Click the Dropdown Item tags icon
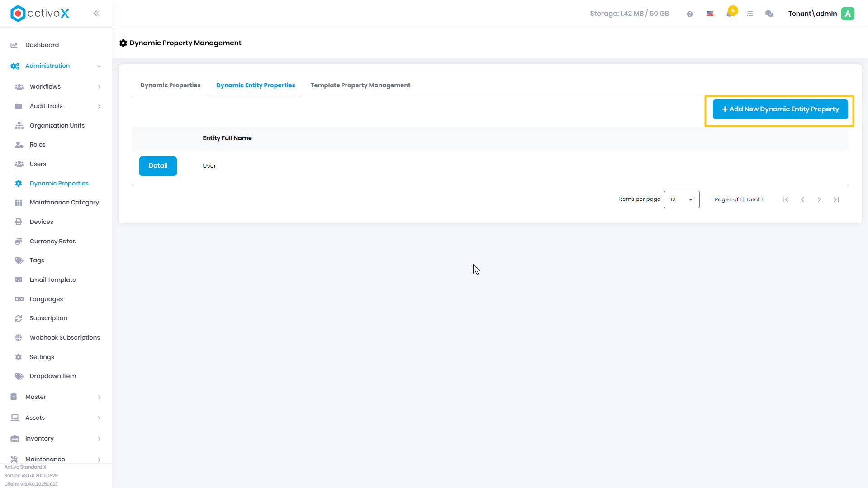 tap(19, 376)
